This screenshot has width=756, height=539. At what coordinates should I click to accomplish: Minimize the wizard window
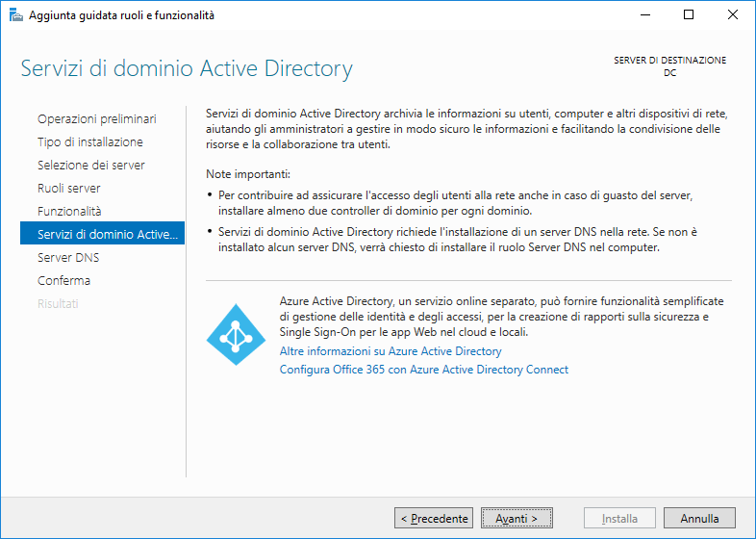pos(645,15)
